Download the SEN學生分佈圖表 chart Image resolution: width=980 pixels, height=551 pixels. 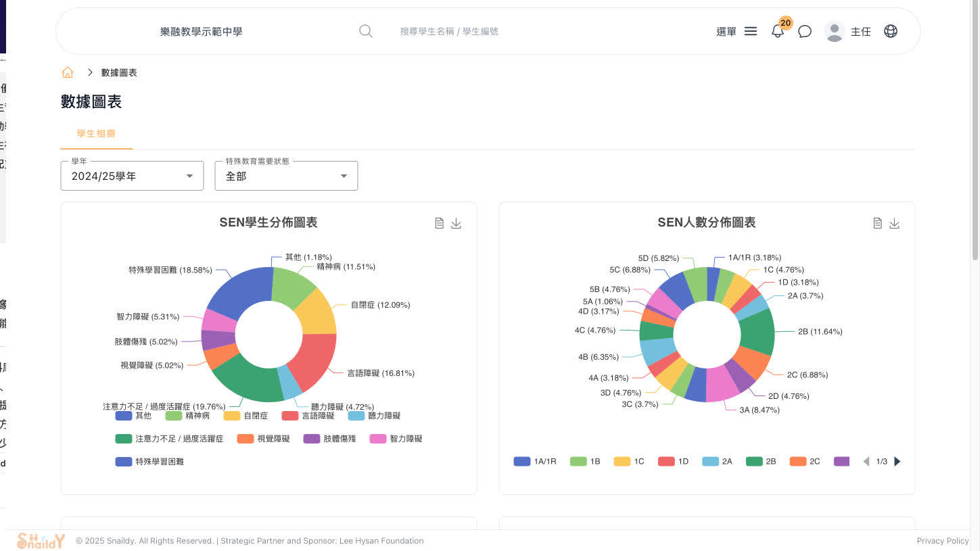pyautogui.click(x=457, y=223)
